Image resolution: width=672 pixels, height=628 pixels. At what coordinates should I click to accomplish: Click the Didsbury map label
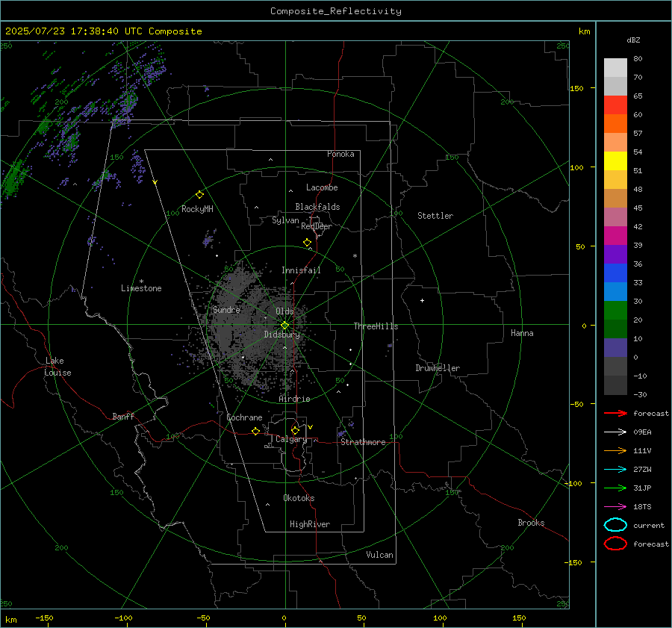[x=281, y=335]
